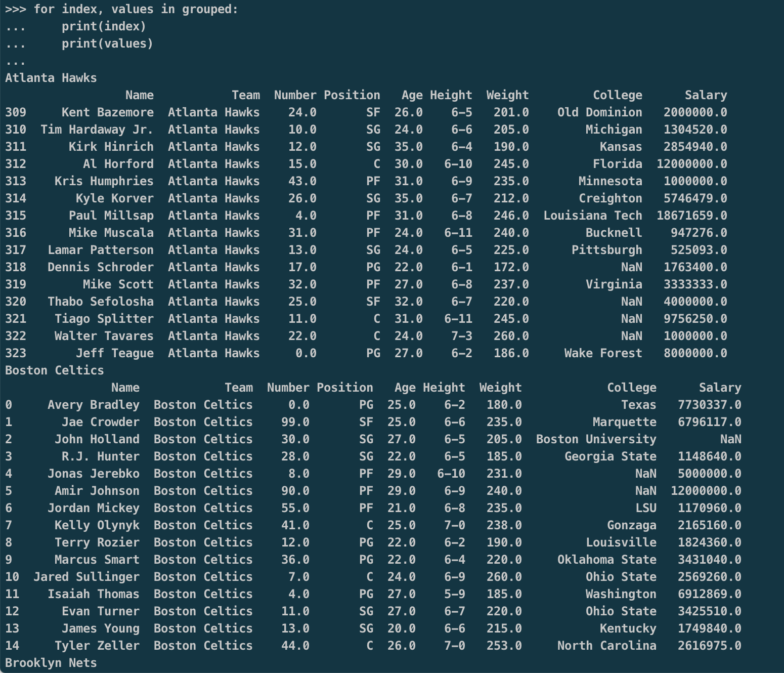
Task: Click the name 'James Young'
Action: [x=101, y=628]
